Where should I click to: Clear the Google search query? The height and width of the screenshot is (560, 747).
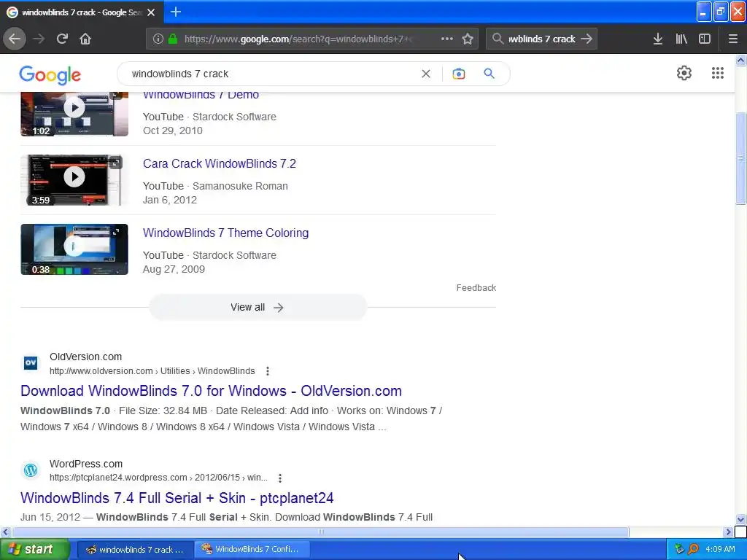click(x=426, y=74)
